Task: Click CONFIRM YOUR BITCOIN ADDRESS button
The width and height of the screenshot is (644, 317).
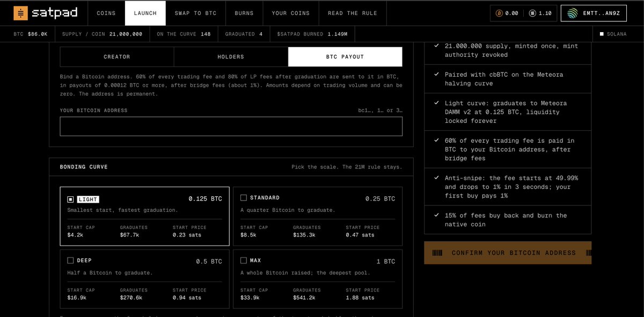Action: [x=508, y=253]
